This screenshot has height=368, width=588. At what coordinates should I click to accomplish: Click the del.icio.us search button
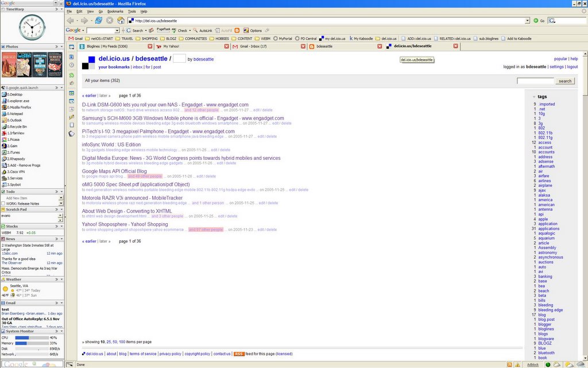[565, 81]
